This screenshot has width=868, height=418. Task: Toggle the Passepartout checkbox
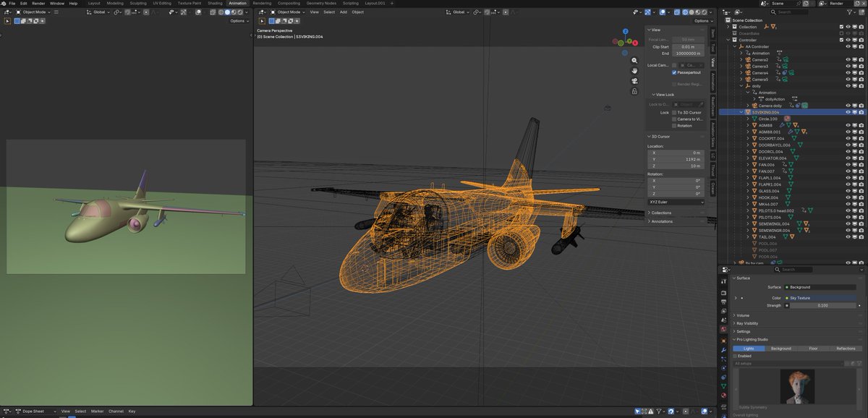[x=674, y=72]
